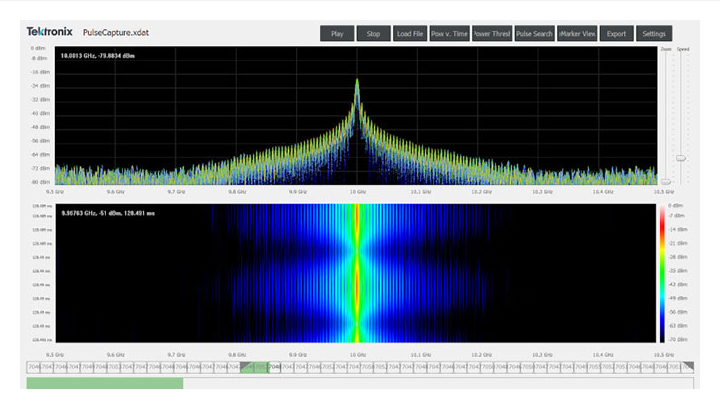Open the Settings panel
This screenshot has height=409, width=720.
click(x=654, y=34)
